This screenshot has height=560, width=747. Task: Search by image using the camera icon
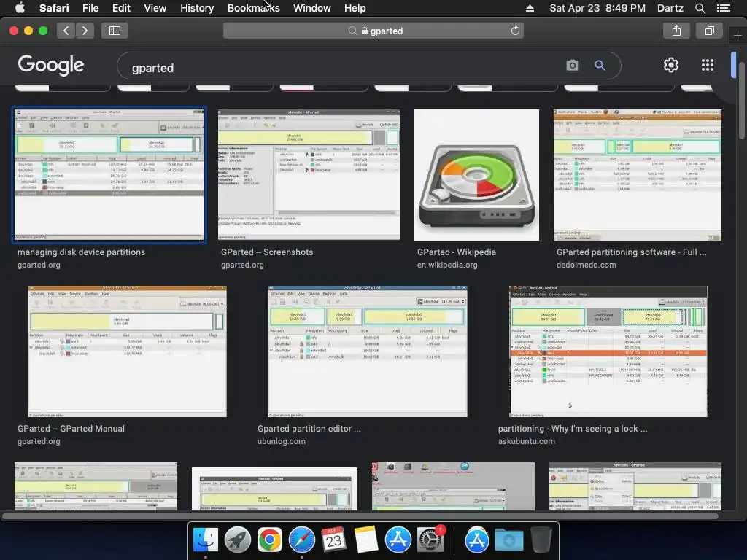point(573,65)
